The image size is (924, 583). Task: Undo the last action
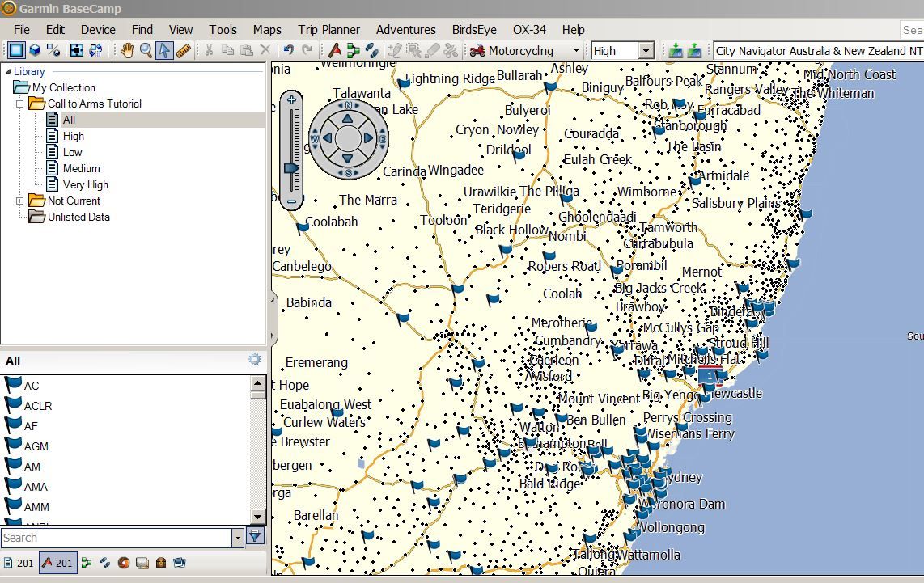[288, 51]
